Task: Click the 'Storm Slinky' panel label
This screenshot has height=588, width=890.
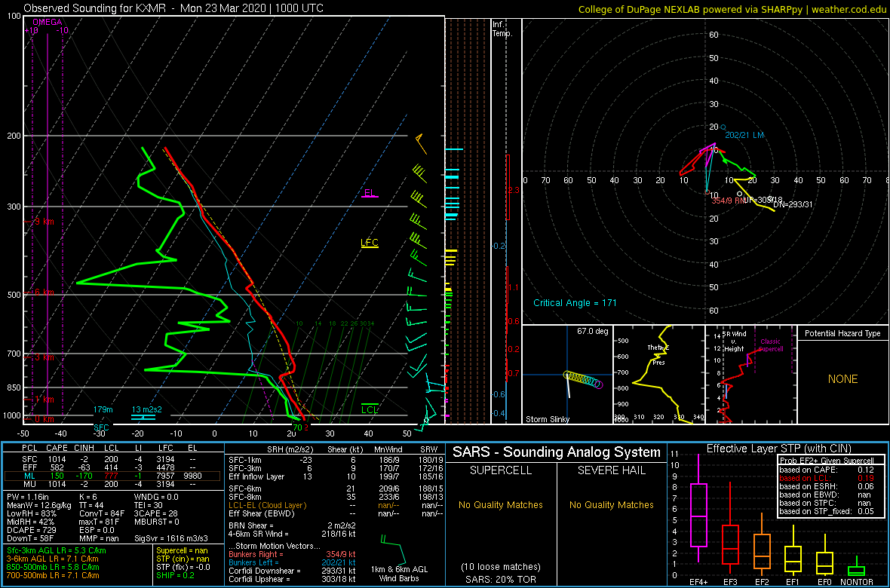Action: 548,419
